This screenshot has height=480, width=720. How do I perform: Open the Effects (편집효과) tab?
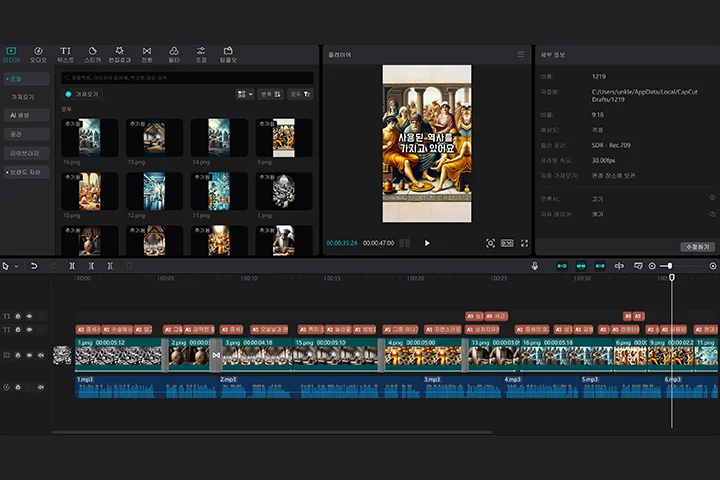119,54
